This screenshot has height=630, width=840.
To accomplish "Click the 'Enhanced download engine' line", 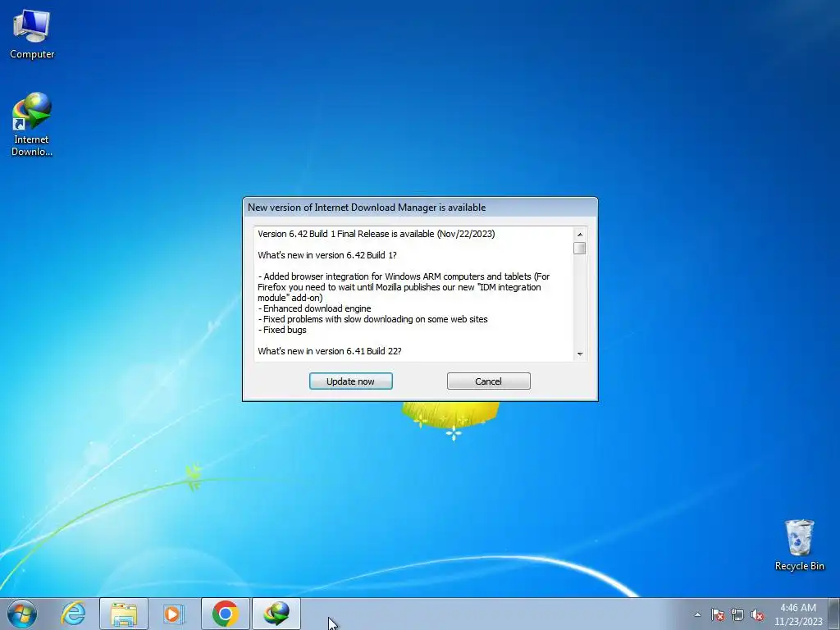I will click(314, 308).
